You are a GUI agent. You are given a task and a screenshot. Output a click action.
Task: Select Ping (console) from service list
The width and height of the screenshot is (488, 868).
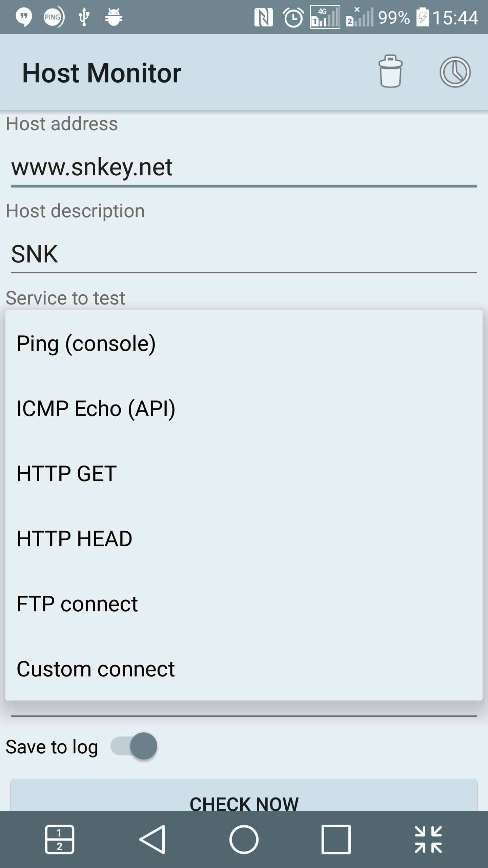(x=87, y=344)
